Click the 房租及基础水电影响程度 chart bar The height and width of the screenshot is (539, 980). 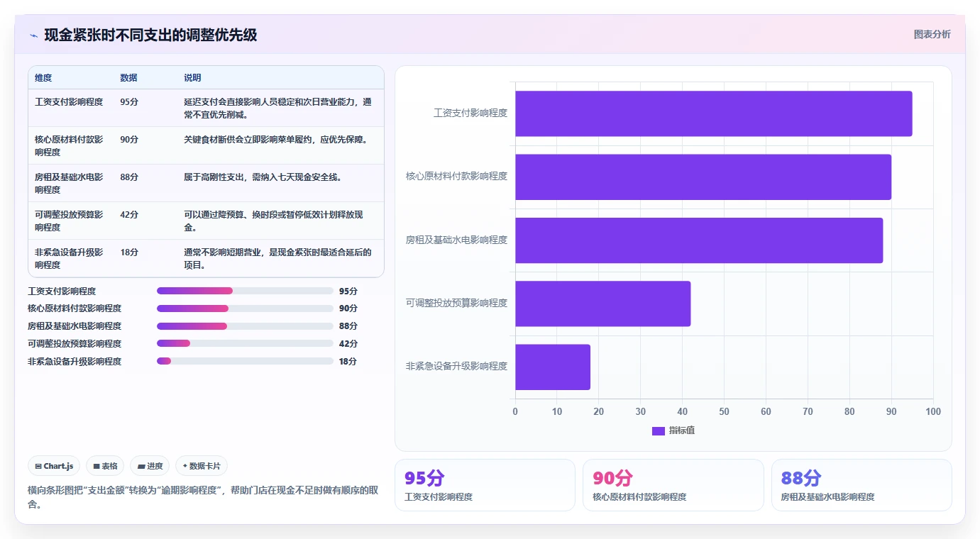pyautogui.click(x=699, y=240)
